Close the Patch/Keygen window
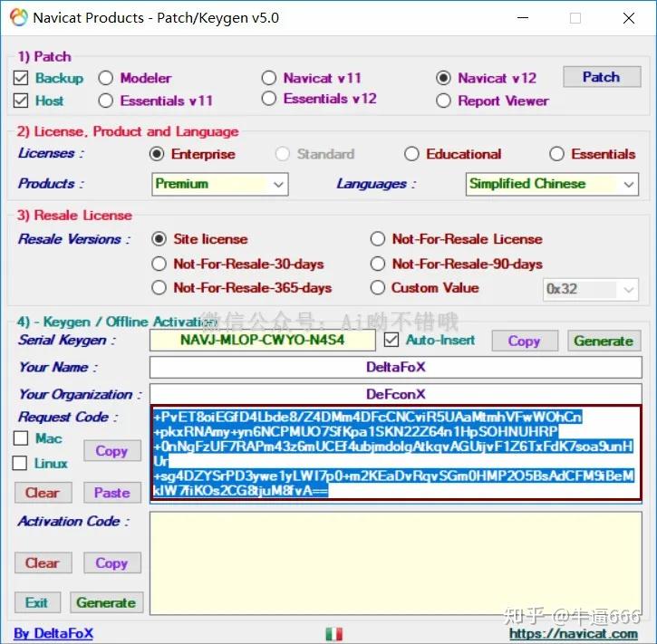 [x=629, y=18]
